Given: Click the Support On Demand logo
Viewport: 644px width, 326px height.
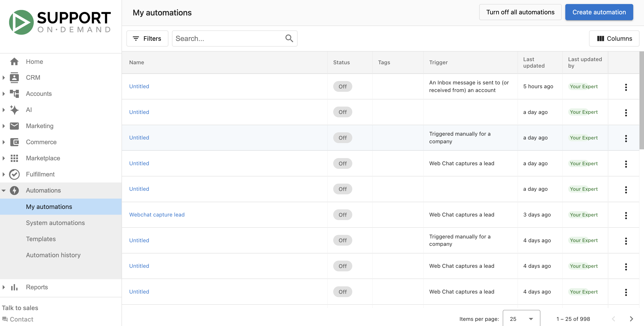Looking at the screenshot, I should pos(60,22).
